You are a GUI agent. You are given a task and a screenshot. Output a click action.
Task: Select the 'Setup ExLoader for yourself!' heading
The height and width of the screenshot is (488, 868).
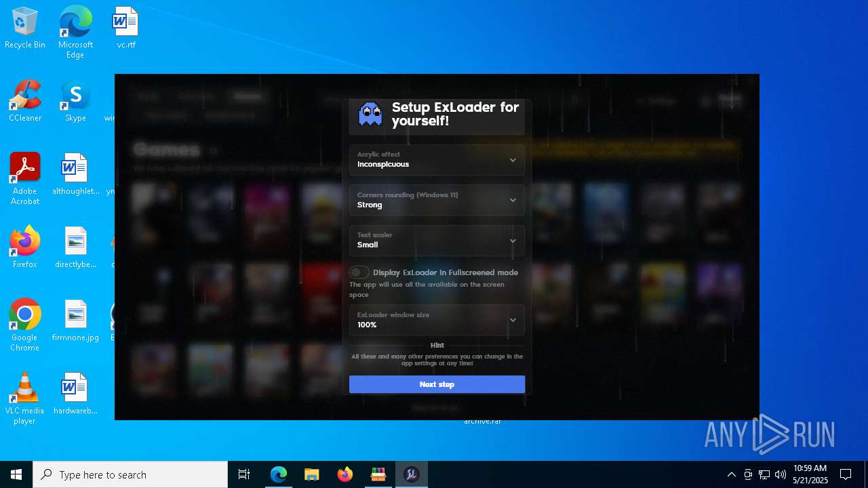[455, 114]
